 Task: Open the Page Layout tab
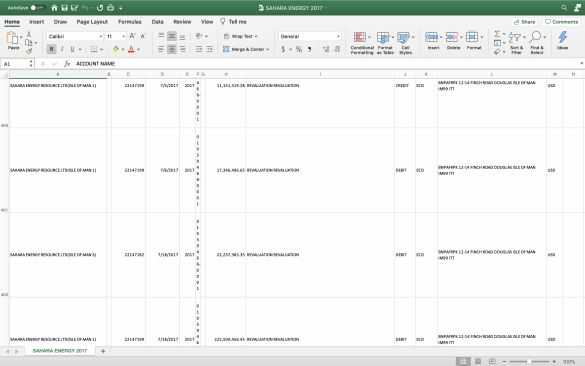pyautogui.click(x=92, y=22)
